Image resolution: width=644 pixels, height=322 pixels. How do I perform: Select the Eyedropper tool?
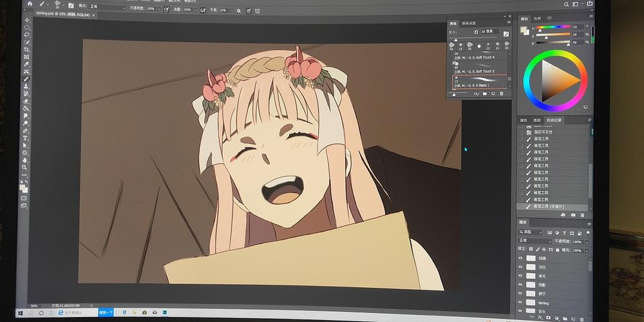click(27, 64)
